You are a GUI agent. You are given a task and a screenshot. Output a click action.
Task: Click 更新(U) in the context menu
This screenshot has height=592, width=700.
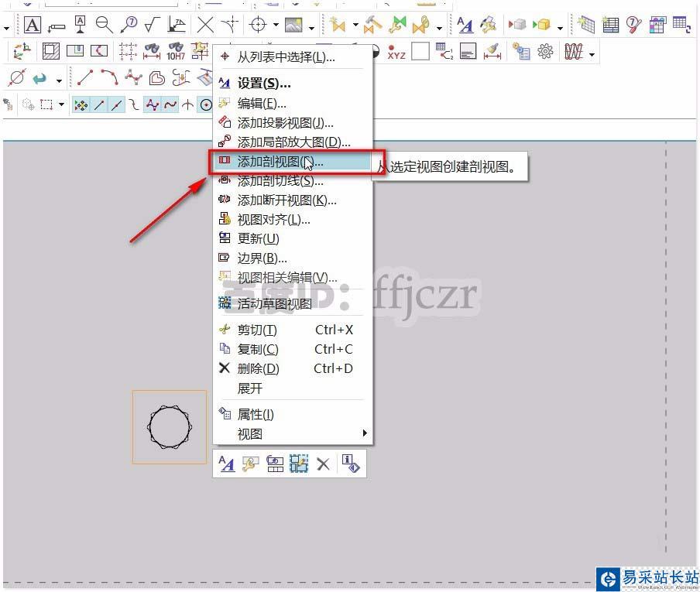(292, 238)
